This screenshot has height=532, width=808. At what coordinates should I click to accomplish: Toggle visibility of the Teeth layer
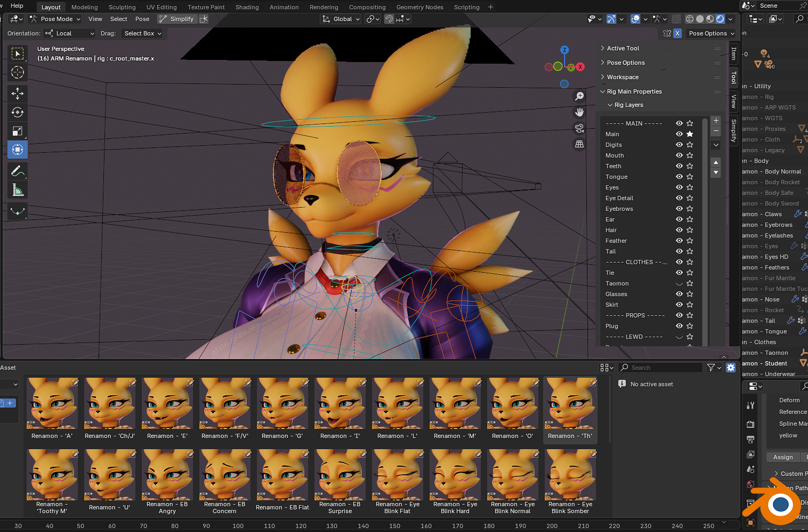coord(679,166)
